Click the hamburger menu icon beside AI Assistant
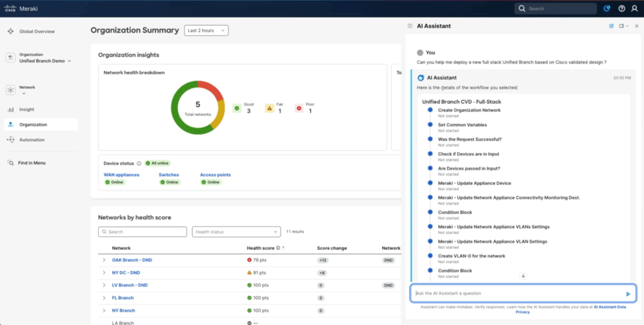Screen dimensions: 644x325 410,26
